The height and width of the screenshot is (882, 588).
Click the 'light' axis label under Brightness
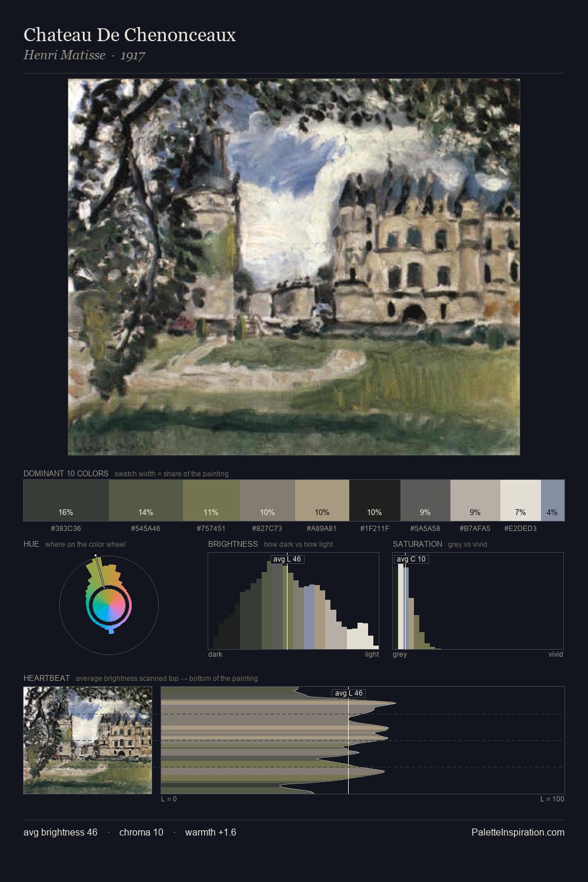tap(372, 654)
